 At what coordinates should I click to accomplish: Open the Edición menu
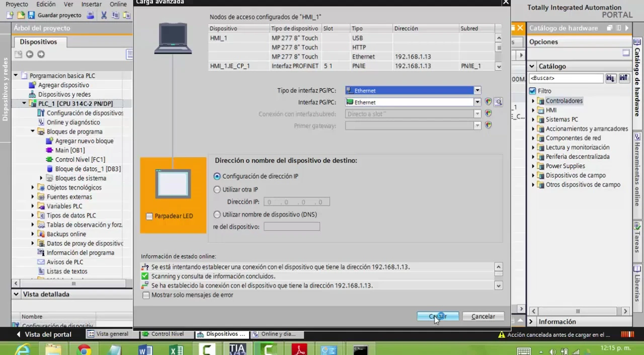(x=46, y=4)
